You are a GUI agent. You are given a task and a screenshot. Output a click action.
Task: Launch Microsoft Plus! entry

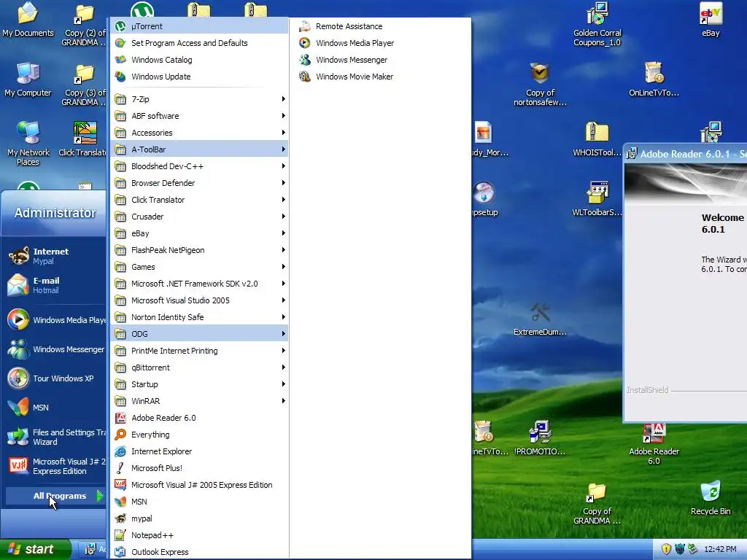(199, 467)
